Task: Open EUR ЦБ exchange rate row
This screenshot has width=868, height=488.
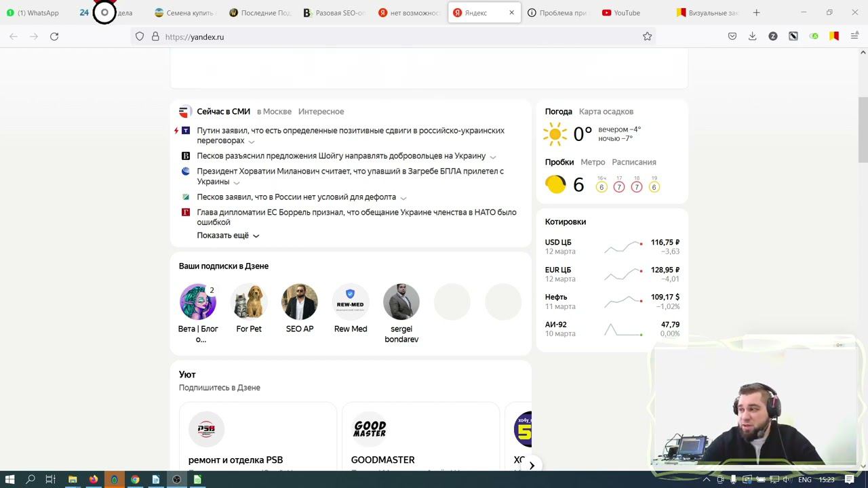Action: 612,274
